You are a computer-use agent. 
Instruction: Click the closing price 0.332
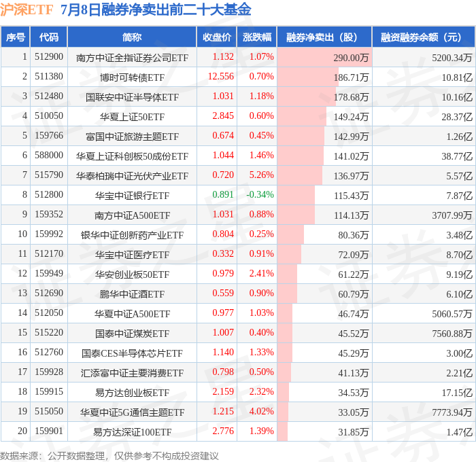(x=223, y=254)
